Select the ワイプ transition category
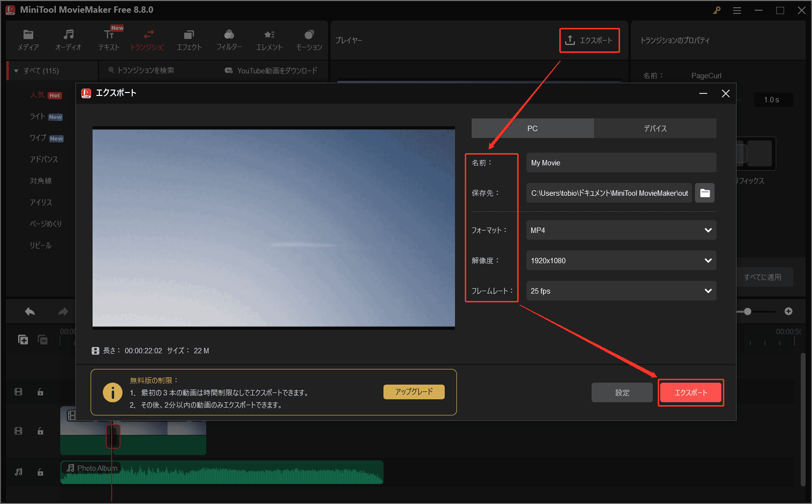The image size is (812, 504). click(47, 138)
